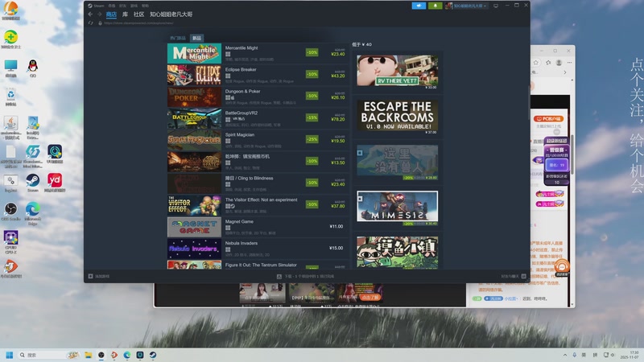Open the This PC monitor desktop icon
Viewport: 644px width, 362px height.
[x=10, y=68]
